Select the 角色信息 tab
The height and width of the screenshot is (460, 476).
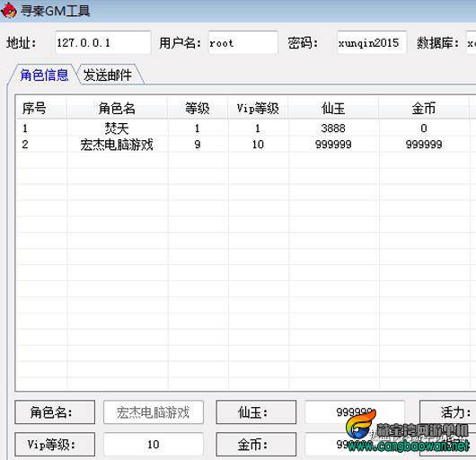tap(44, 75)
